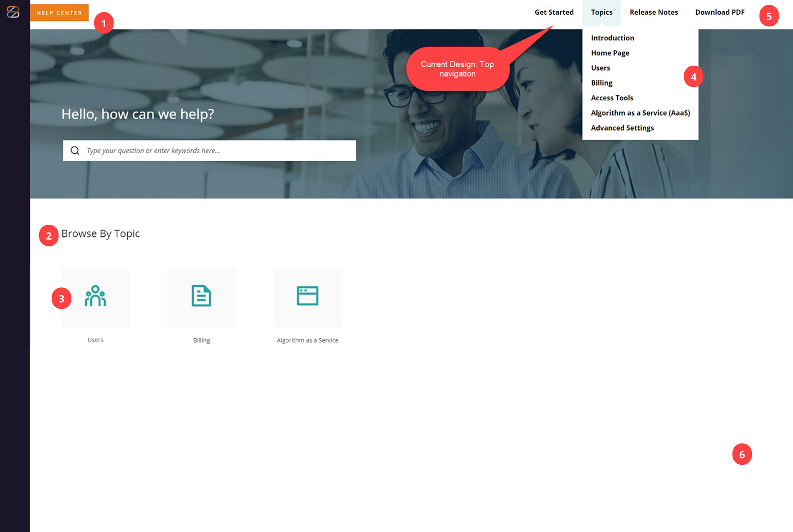This screenshot has height=532, width=793.
Task: Click the Billing label under tile
Action: pyautogui.click(x=202, y=340)
